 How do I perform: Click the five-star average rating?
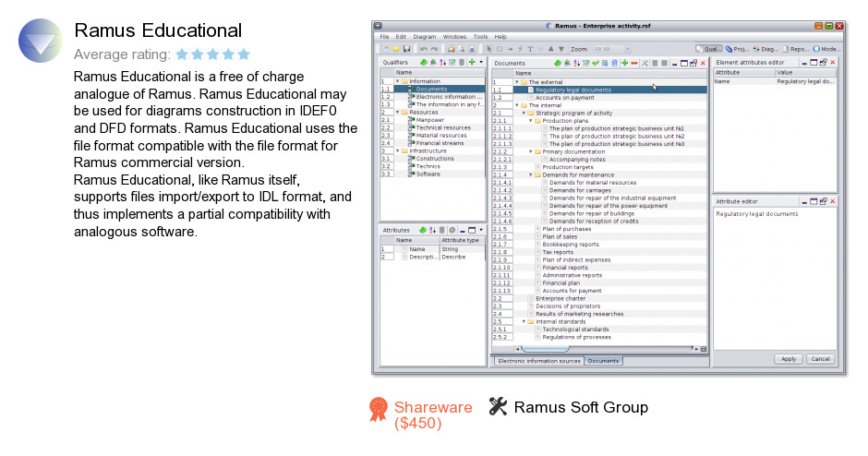(212, 54)
